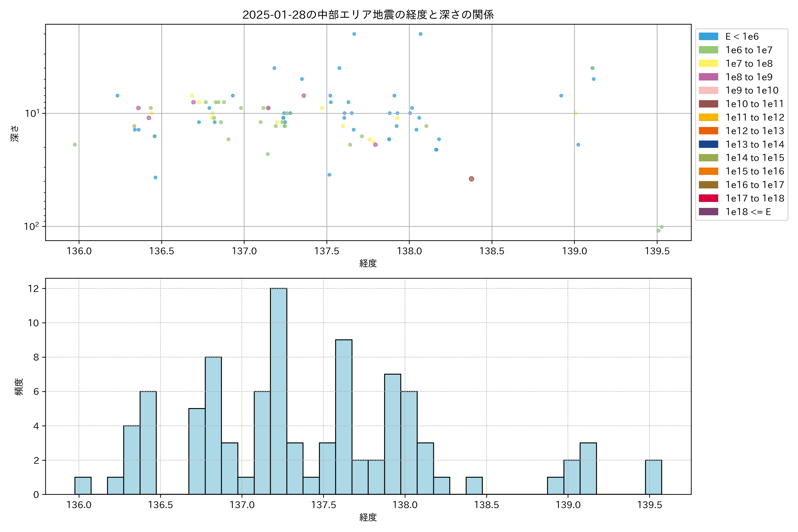This screenshot has height=532, width=798.
Task: Click the red 1e17 to 1e18 legend swatch
Action: pyautogui.click(x=708, y=198)
